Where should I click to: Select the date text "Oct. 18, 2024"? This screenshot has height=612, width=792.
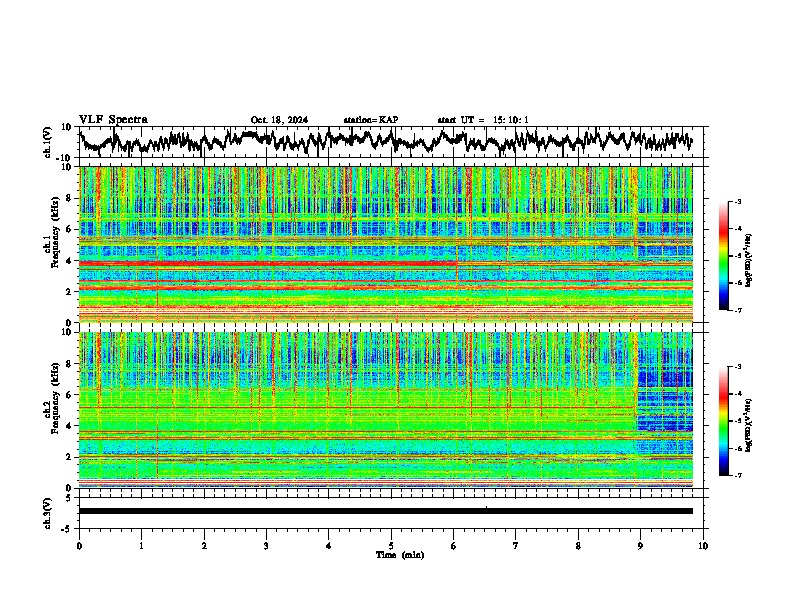click(279, 120)
